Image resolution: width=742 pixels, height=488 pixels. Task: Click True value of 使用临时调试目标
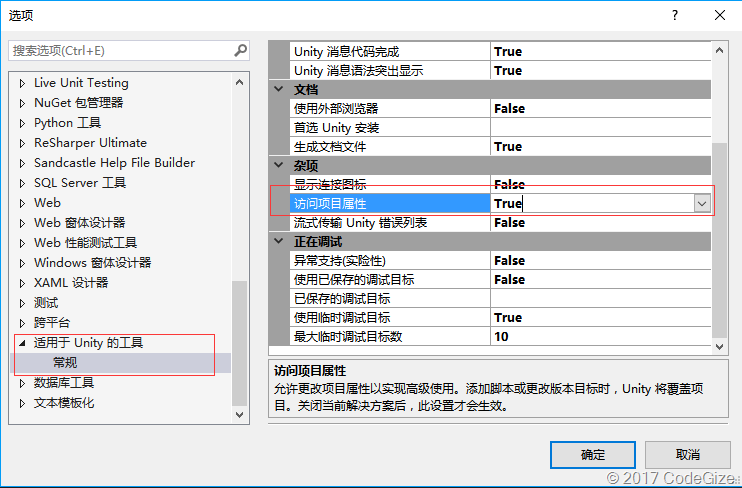[508, 318]
